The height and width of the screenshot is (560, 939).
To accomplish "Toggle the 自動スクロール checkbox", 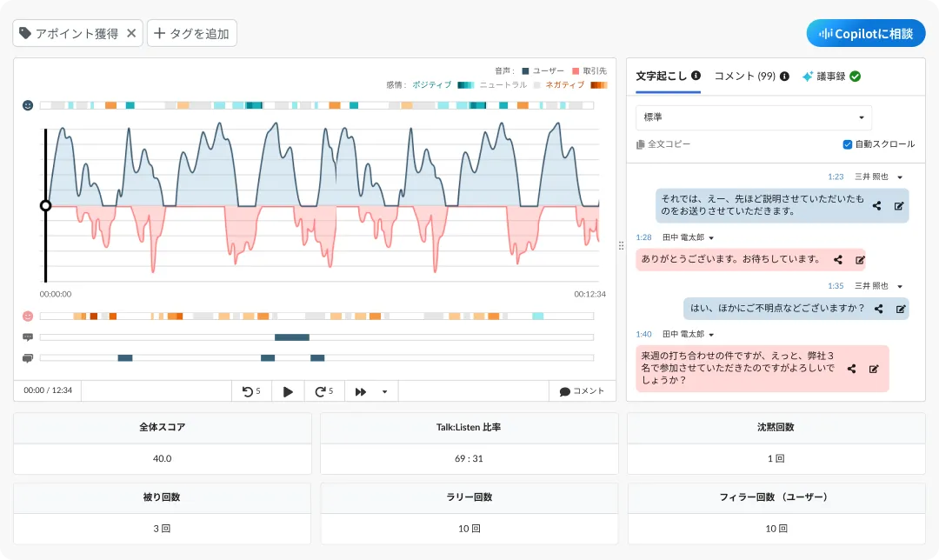I will [848, 144].
